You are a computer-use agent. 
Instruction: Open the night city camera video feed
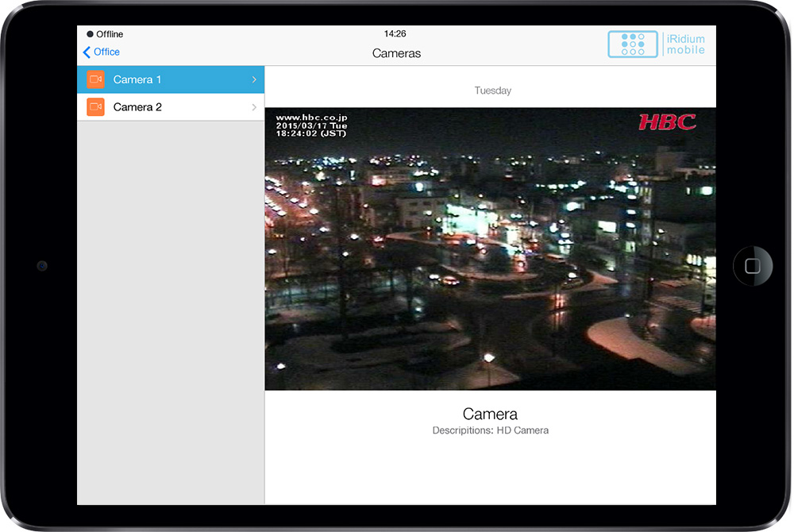[x=490, y=262]
